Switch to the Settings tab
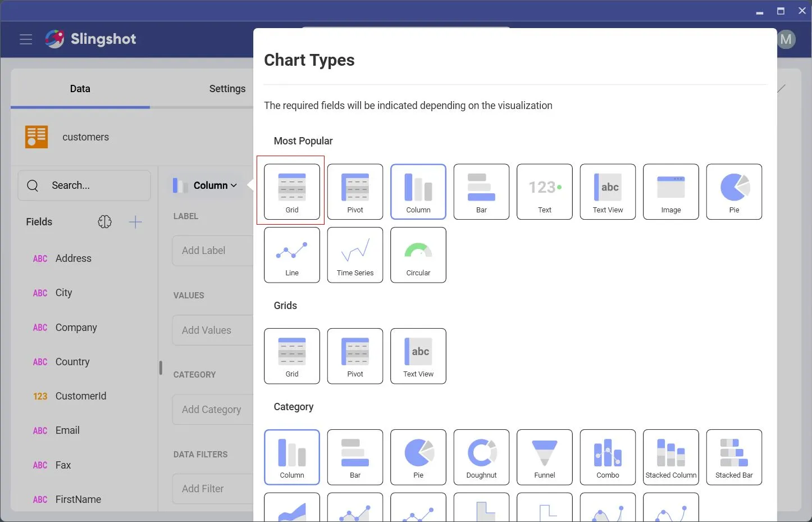 tap(227, 89)
